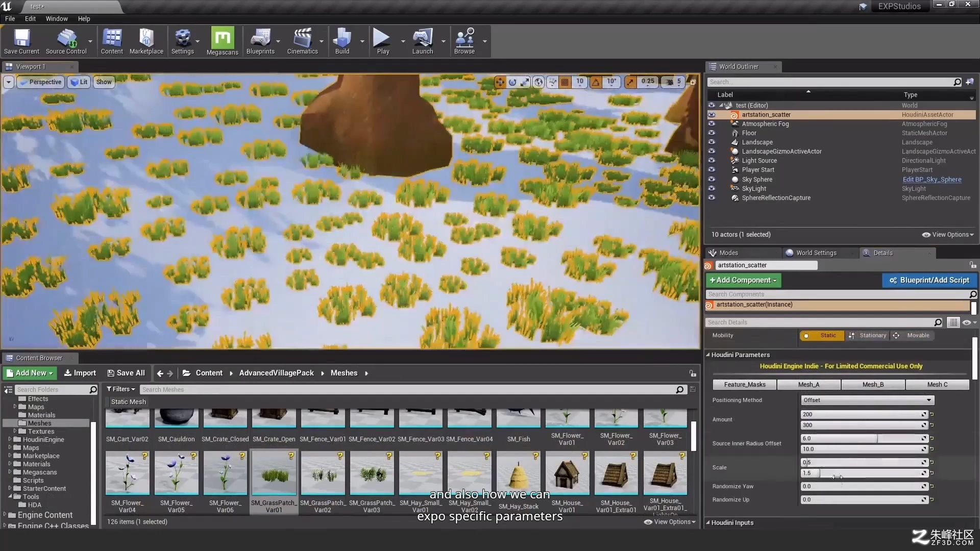Click the Content Browser lock icon

693,373
